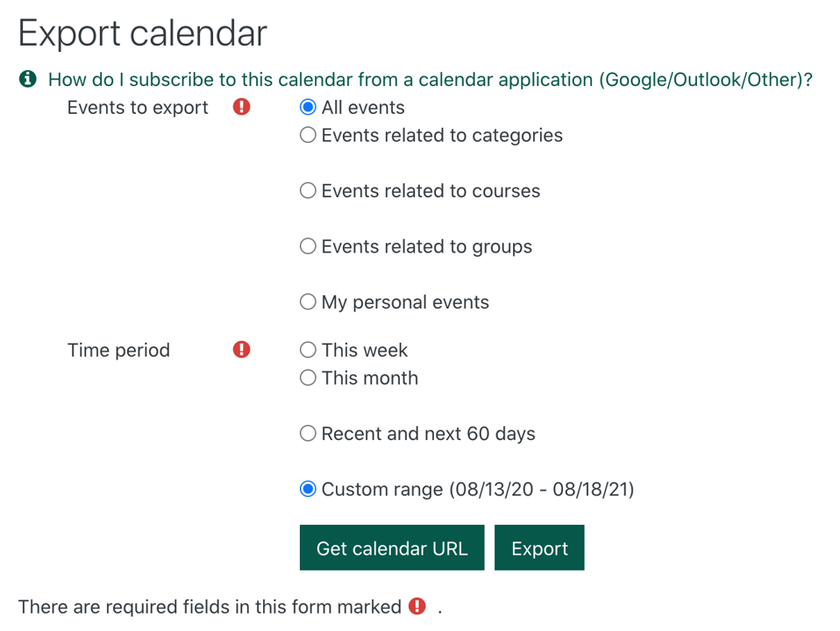Click the required-field icon beside Time period
The image size is (840, 631).
pyautogui.click(x=241, y=350)
